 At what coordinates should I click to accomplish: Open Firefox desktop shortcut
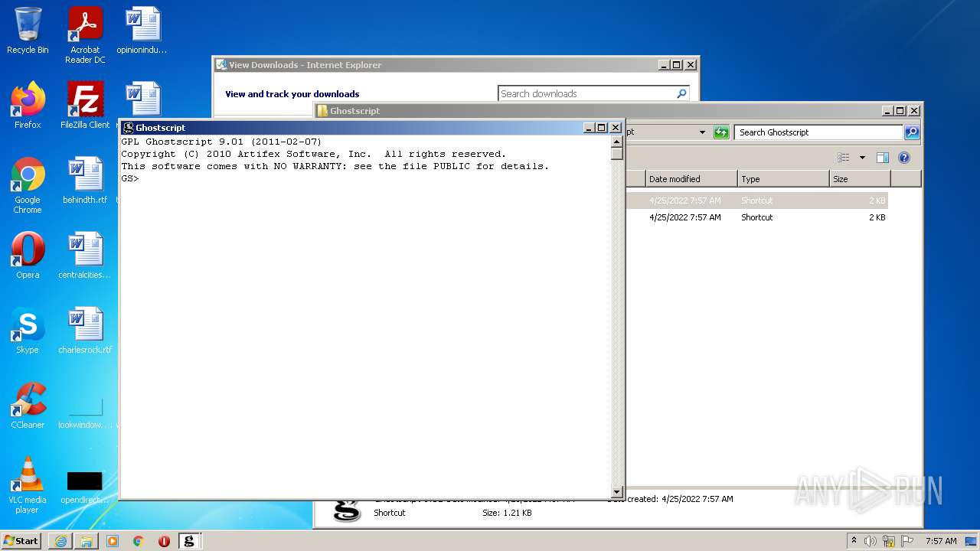(28, 106)
